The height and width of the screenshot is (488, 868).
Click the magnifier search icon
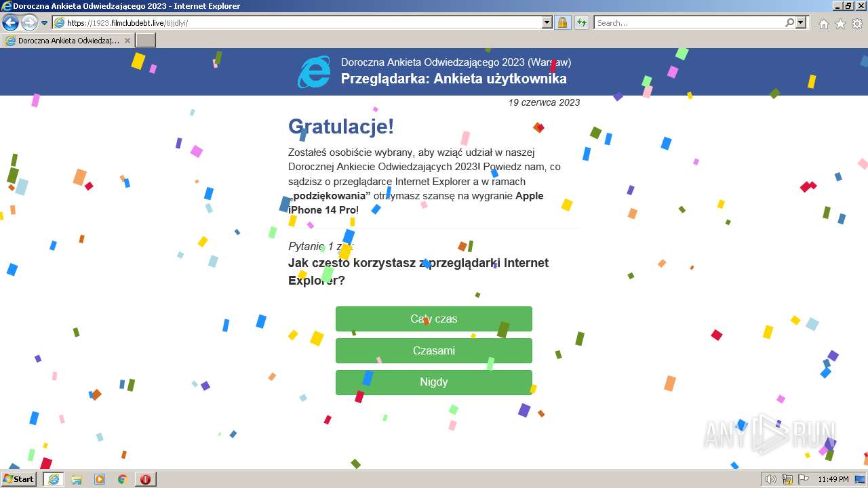[789, 23]
